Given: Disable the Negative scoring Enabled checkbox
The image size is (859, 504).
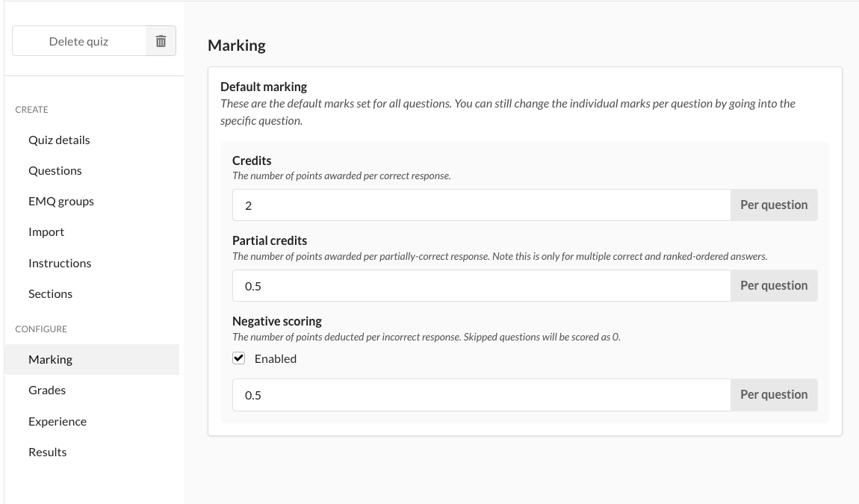Looking at the screenshot, I should (x=239, y=358).
